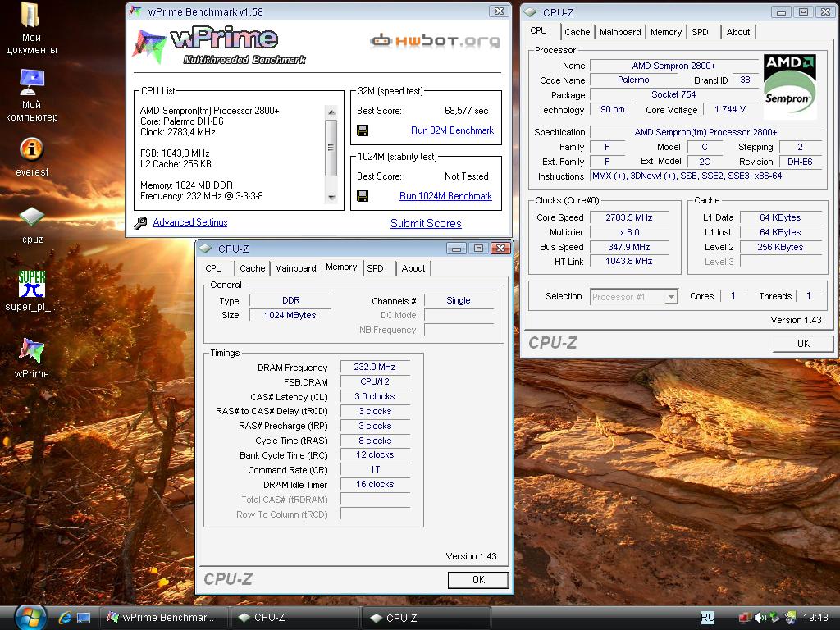Image resolution: width=840 pixels, height=630 pixels.
Task: Open the Processor #1 selection dropdown
Action: click(634, 297)
